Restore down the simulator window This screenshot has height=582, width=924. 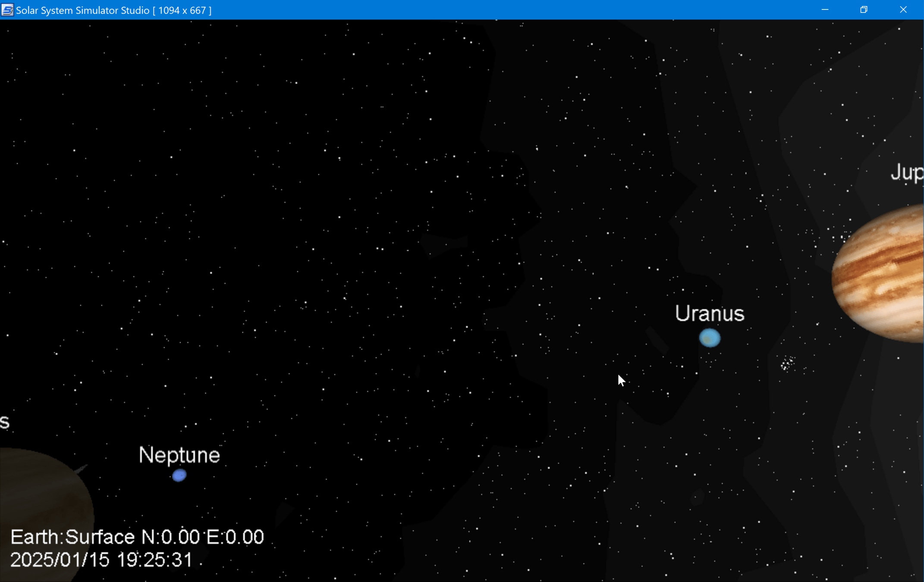pyautogui.click(x=864, y=9)
